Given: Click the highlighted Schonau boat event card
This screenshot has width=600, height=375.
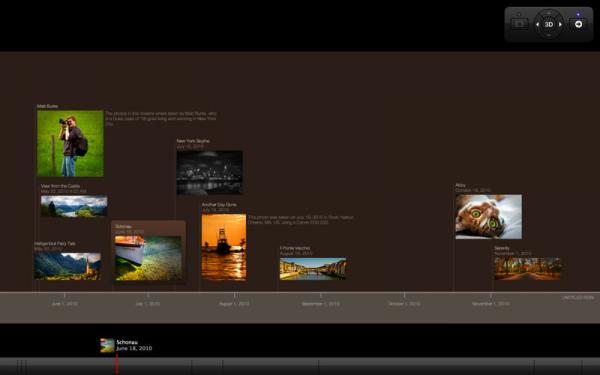Looking at the screenshot, I should tap(148, 252).
